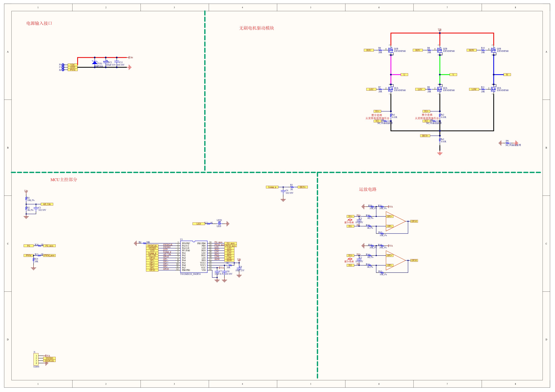Click the V phase output port
Viewport: 555px width, 392px height.
453,75
